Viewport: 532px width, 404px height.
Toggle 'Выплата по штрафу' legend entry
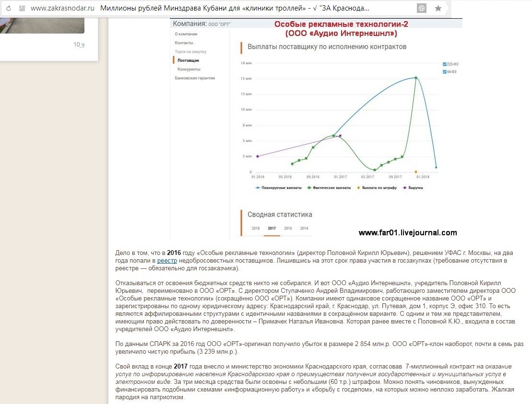(377, 188)
